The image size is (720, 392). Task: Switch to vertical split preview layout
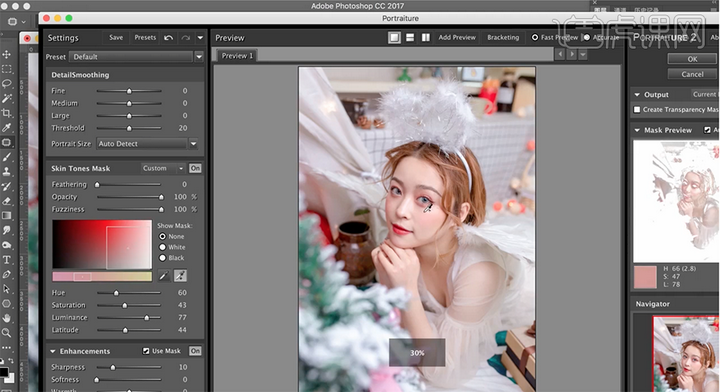click(x=426, y=38)
